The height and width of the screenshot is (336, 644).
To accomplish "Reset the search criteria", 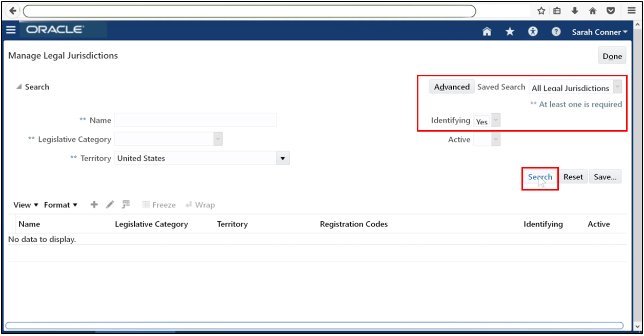I will [x=573, y=176].
